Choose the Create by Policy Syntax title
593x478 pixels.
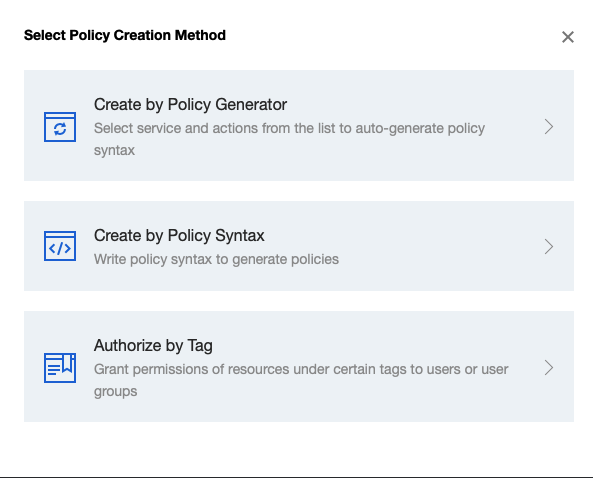(x=179, y=236)
